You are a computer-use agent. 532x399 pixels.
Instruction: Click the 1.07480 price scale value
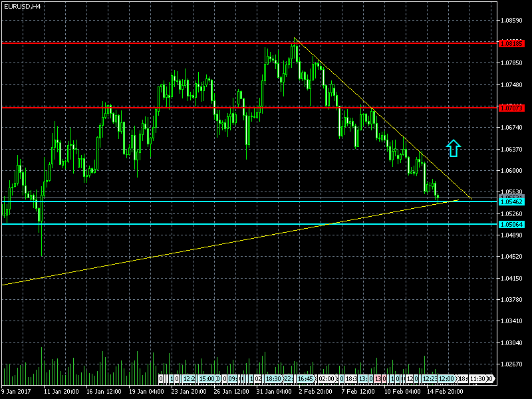tap(511, 85)
